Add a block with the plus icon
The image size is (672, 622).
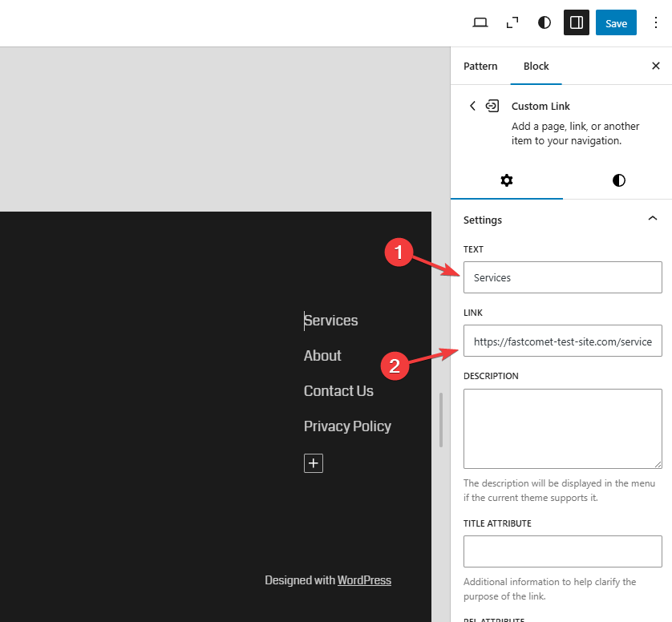[x=313, y=463]
